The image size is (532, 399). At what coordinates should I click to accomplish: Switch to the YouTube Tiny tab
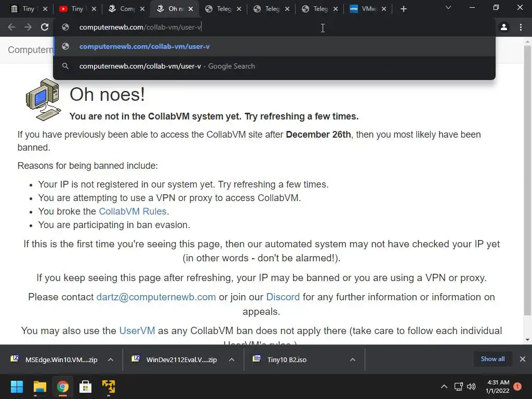click(x=77, y=9)
